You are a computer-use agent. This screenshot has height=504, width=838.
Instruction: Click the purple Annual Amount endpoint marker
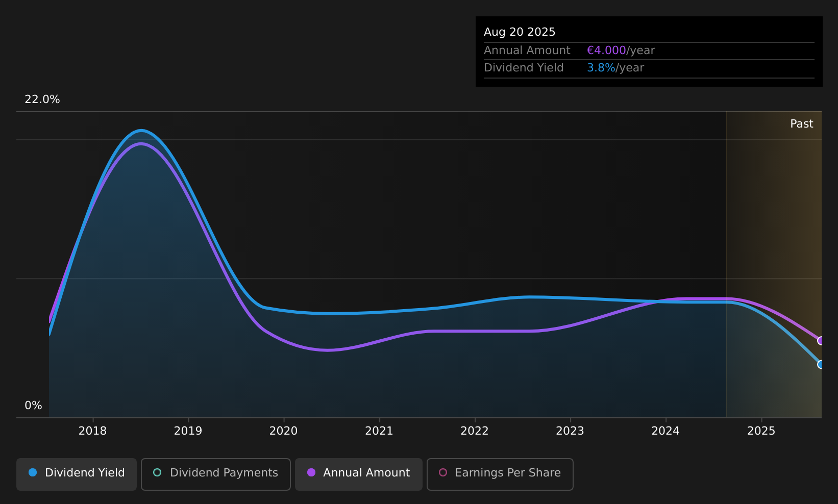[821, 340]
